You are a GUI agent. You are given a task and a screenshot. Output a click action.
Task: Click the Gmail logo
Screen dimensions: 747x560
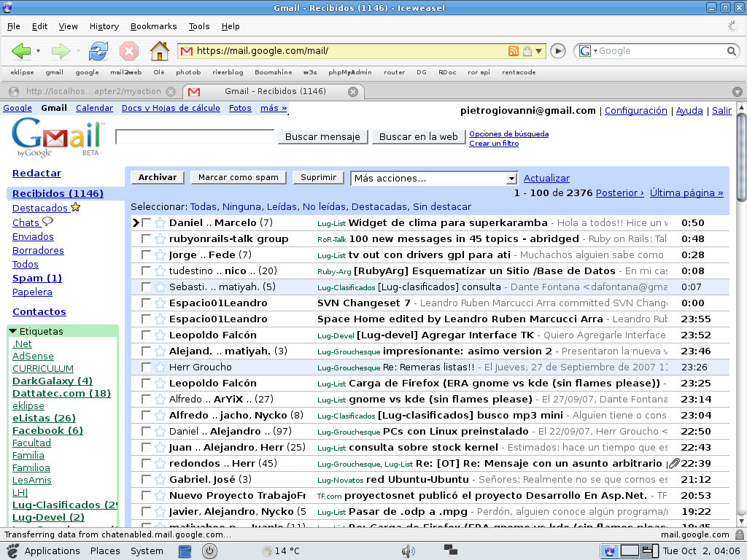[x=51, y=139]
